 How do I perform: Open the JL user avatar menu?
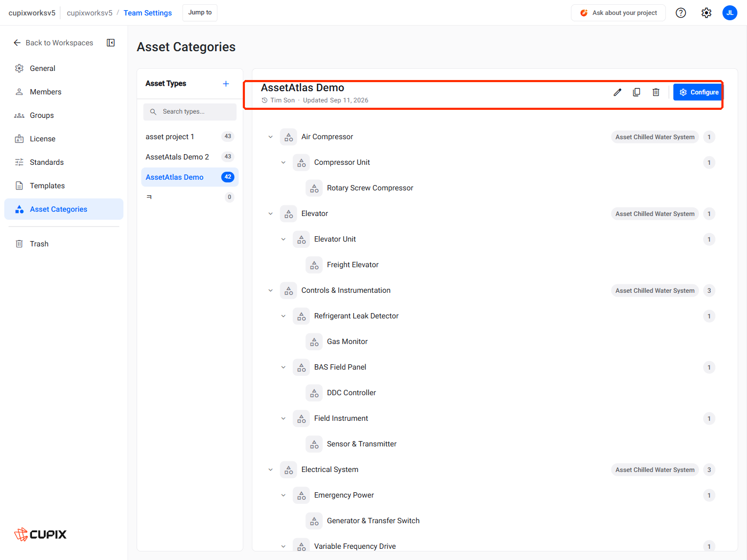coord(730,13)
